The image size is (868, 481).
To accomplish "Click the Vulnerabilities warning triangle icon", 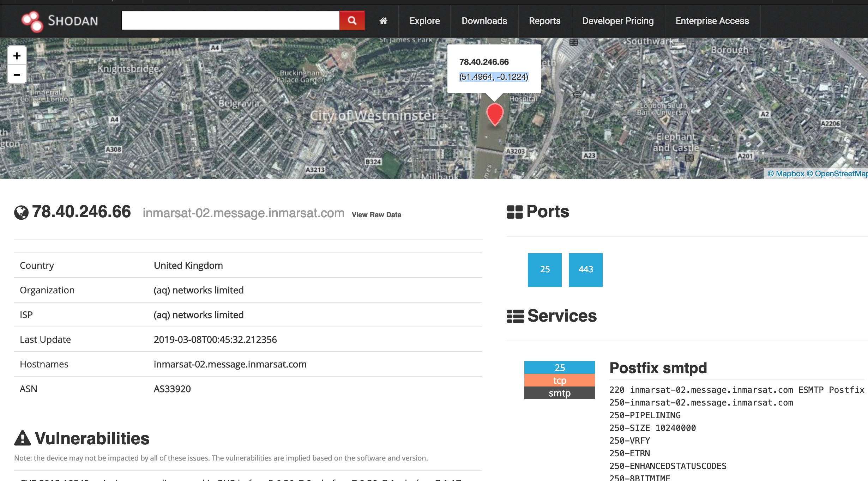I will pyautogui.click(x=23, y=438).
